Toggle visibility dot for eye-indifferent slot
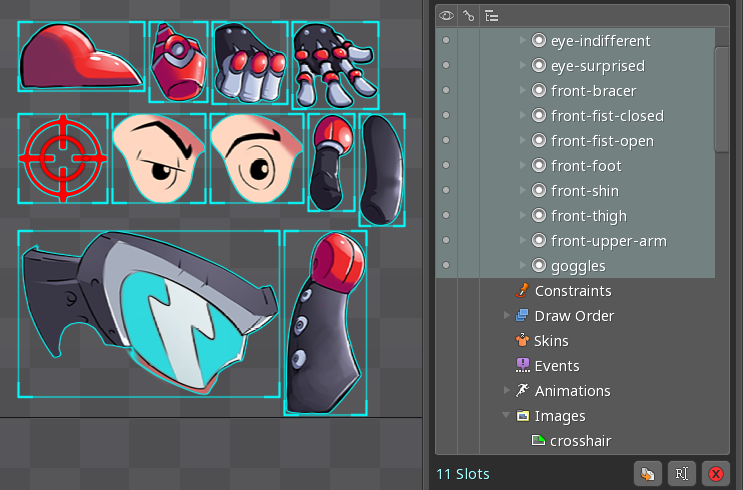Image resolution: width=743 pixels, height=490 pixels. [446, 41]
